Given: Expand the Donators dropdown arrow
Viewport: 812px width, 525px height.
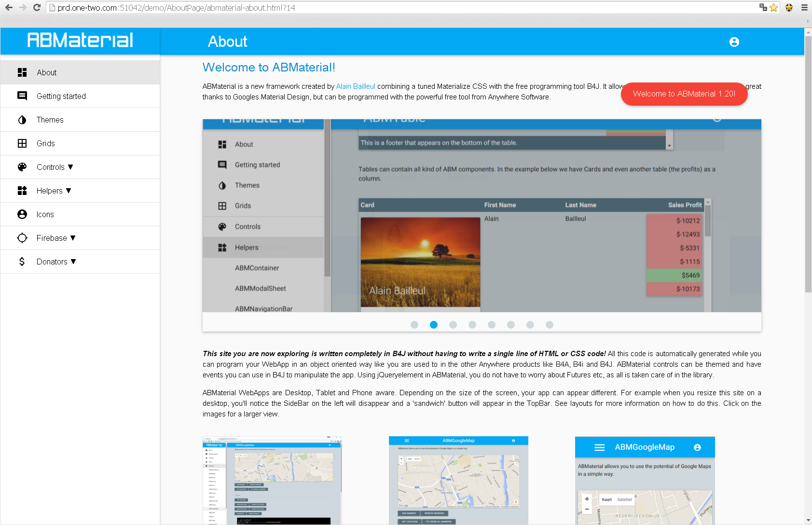Looking at the screenshot, I should pos(73,262).
